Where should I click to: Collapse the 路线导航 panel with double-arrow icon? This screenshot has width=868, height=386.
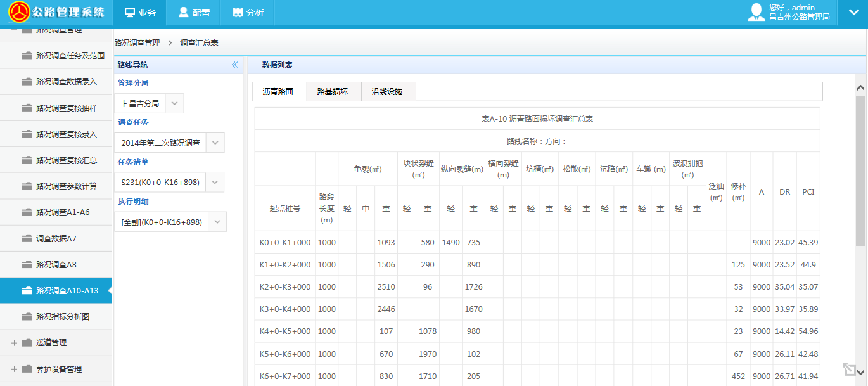tap(234, 65)
